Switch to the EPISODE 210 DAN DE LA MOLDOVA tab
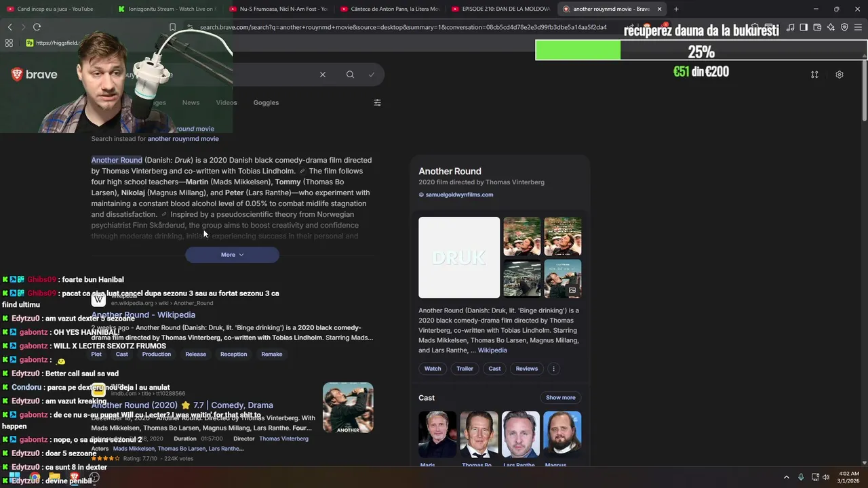This screenshot has width=868, height=488. (x=500, y=9)
